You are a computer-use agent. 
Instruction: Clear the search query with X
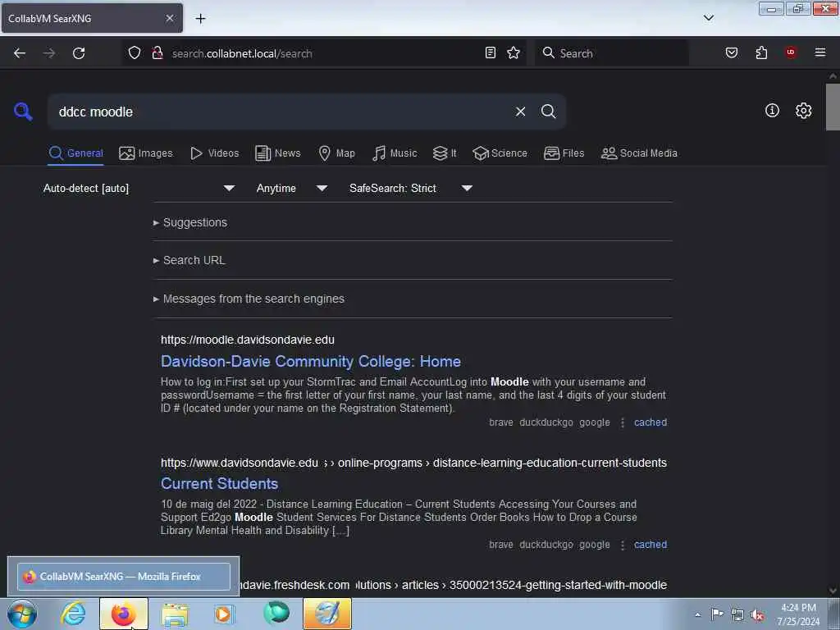pyautogui.click(x=520, y=112)
